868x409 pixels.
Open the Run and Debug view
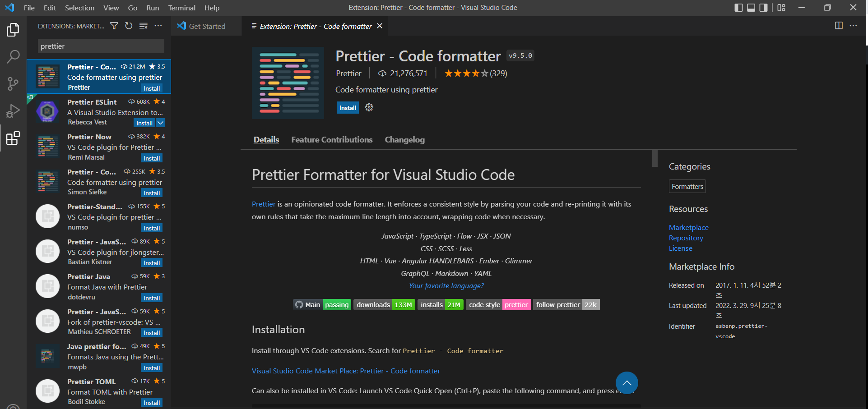click(13, 111)
